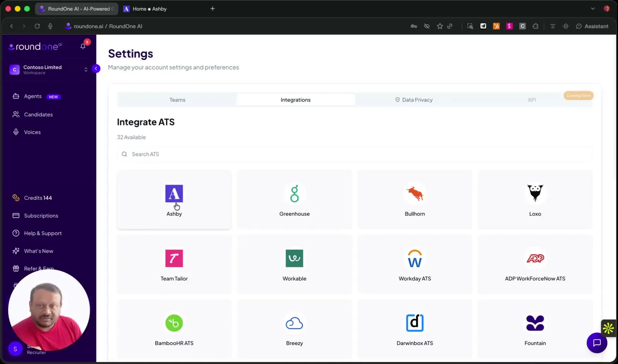Viewport: 618px width, 364px height.
Task: Click the roundone logo
Action: tap(35, 47)
